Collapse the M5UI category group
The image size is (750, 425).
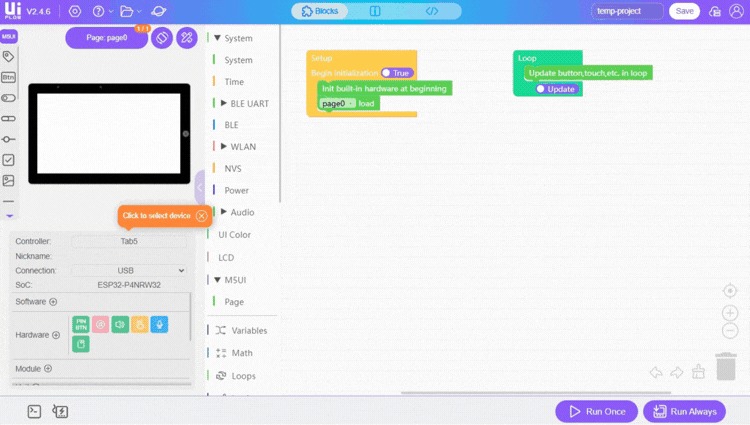[217, 280]
